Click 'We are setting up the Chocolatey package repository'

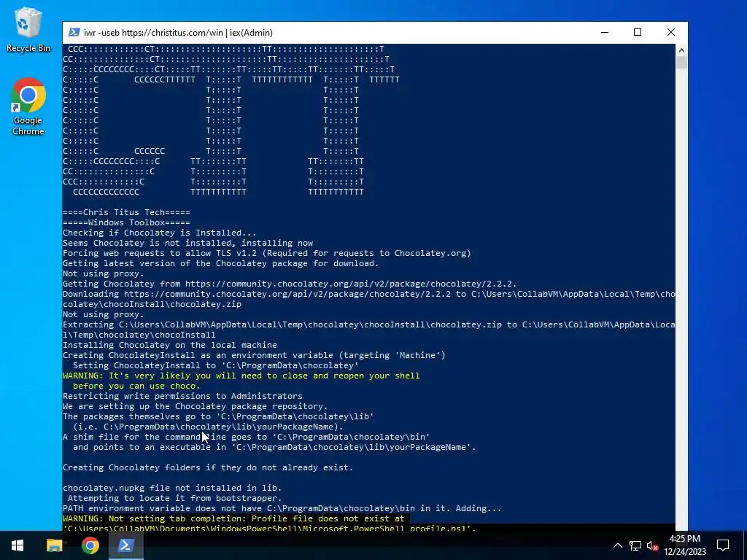pos(196,406)
